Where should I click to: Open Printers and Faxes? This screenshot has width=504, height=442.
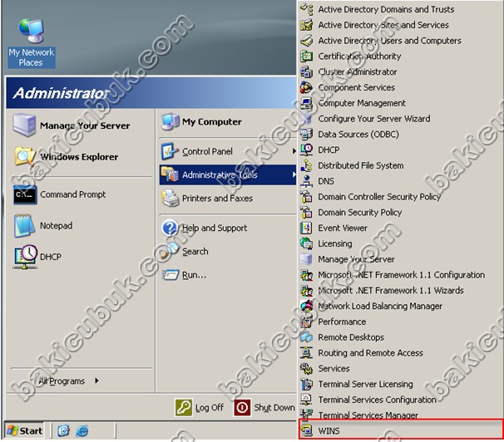[228, 198]
